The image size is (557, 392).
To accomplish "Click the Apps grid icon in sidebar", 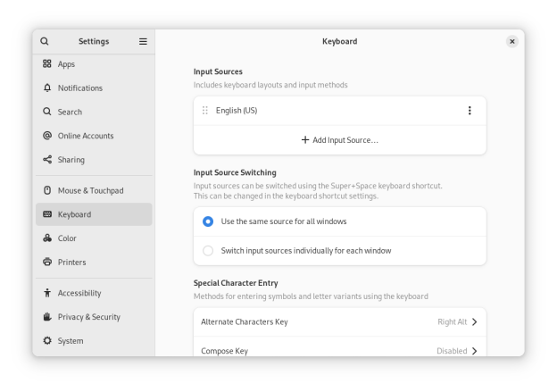I will pyautogui.click(x=47, y=64).
